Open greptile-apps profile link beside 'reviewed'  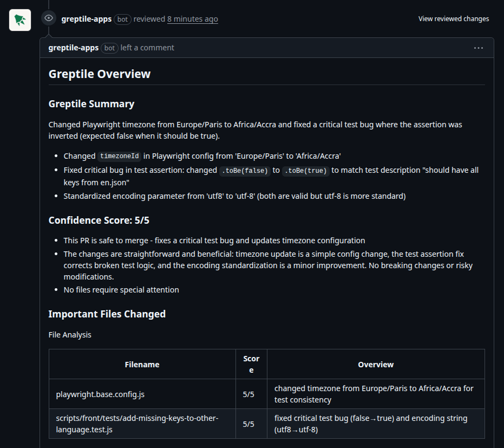pos(86,19)
